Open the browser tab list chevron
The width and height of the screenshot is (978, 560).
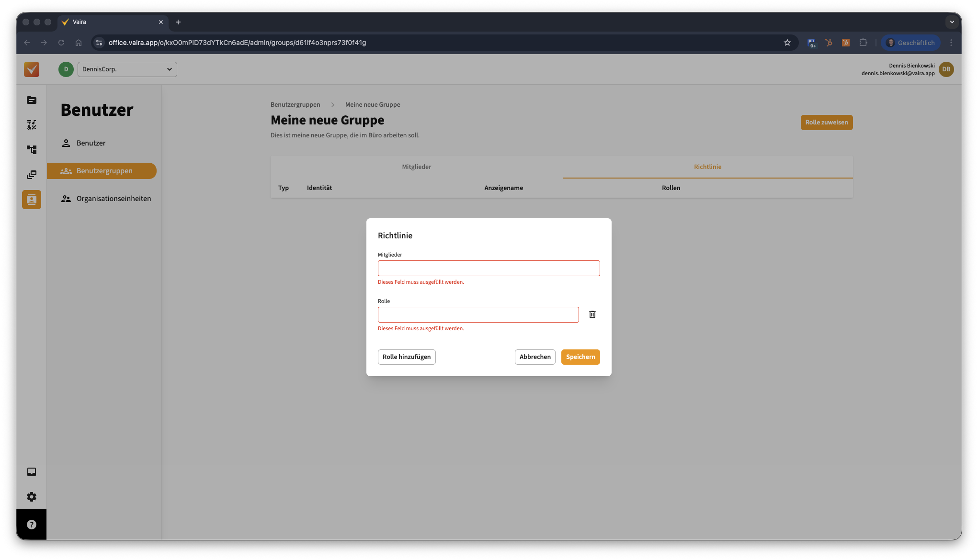[x=952, y=22]
